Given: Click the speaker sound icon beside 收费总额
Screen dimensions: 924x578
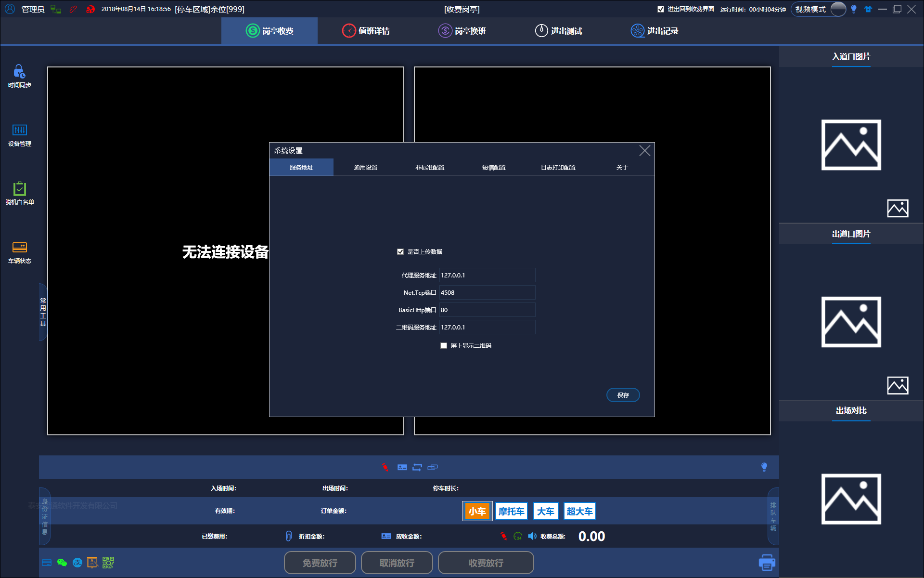Looking at the screenshot, I should pos(532,536).
